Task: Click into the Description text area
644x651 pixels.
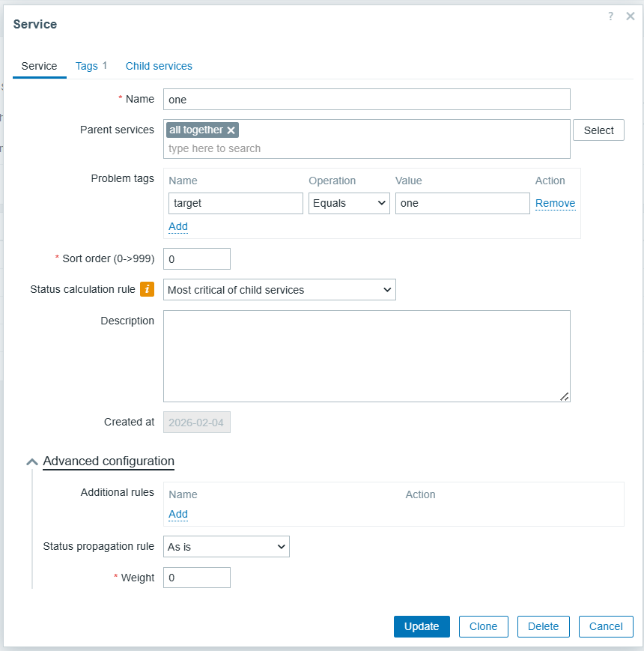Action: coord(366,356)
